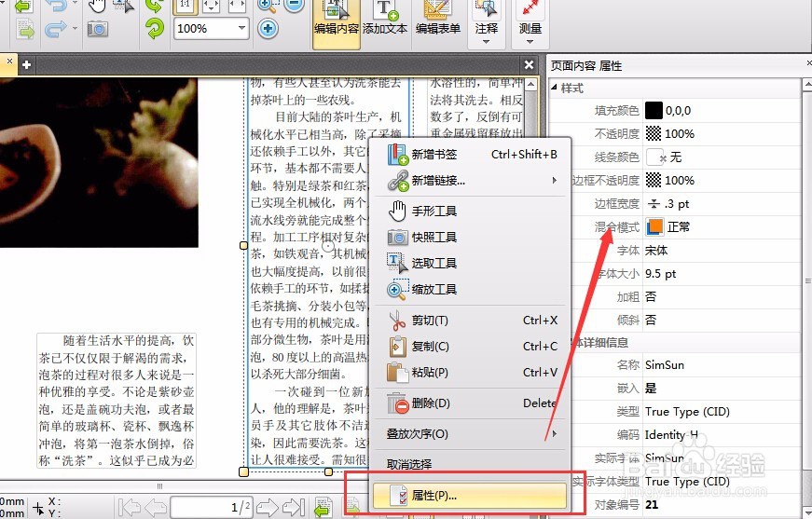Choose 快照工具 in the context menu

point(472,237)
